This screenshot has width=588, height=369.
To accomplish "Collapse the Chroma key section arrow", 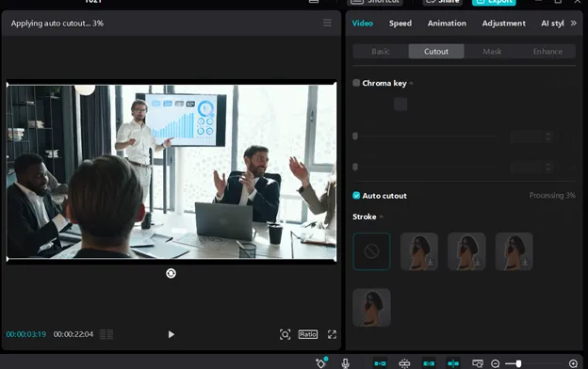I will 412,83.
